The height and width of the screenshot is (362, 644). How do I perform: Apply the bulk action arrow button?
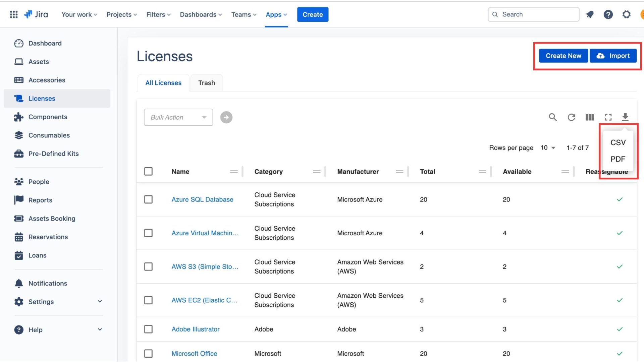226,117
